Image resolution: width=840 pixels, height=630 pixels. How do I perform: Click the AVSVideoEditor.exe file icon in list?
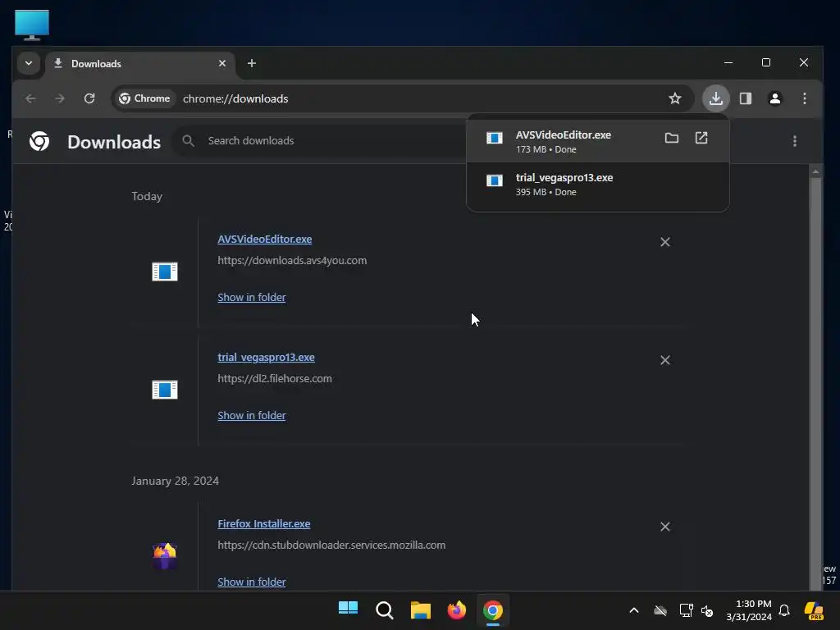tap(164, 272)
